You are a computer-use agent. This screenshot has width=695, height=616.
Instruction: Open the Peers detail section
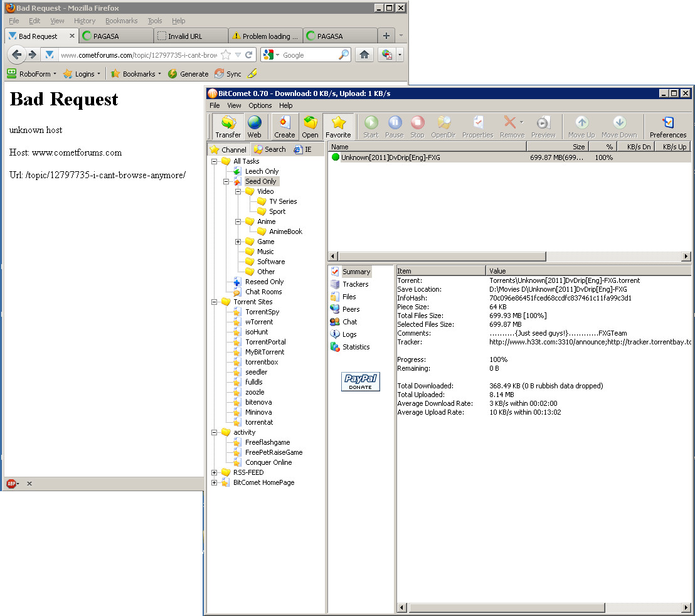pos(345,309)
